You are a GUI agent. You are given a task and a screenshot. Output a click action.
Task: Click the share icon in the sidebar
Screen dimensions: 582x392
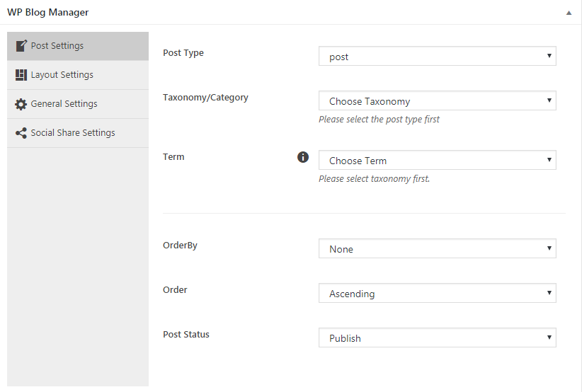click(x=21, y=133)
